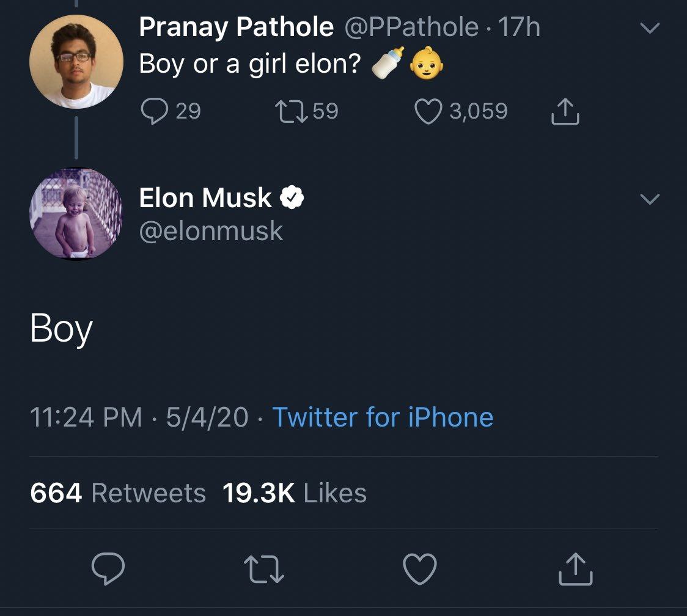Viewport: 687px width, 616px height.
Task: Tap the 11:24 PM 5/4/20 timestamp
Action: tap(139, 417)
